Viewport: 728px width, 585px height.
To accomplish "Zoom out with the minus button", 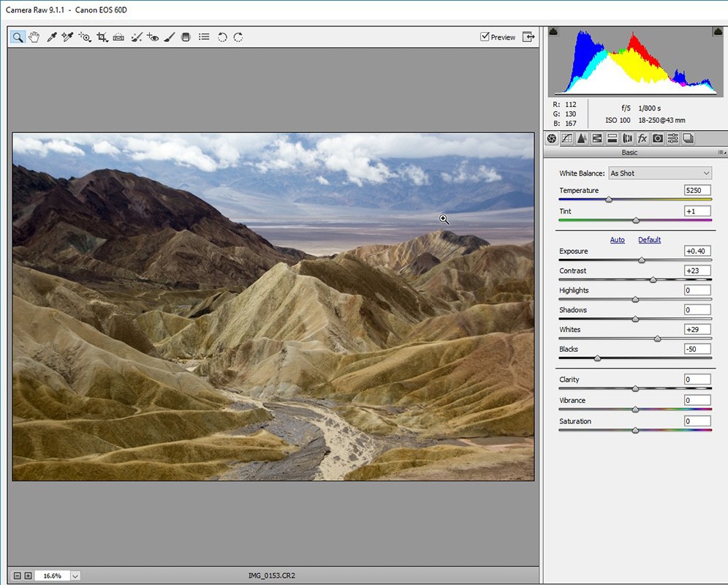I will [x=18, y=575].
